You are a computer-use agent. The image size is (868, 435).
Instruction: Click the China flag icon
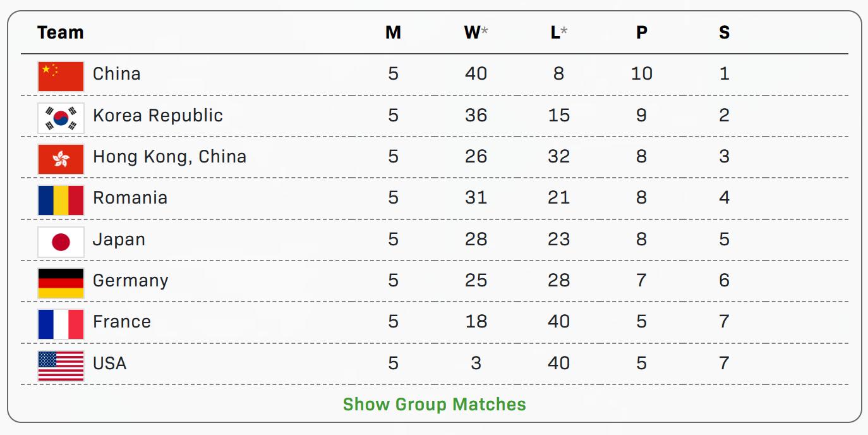pos(61,76)
